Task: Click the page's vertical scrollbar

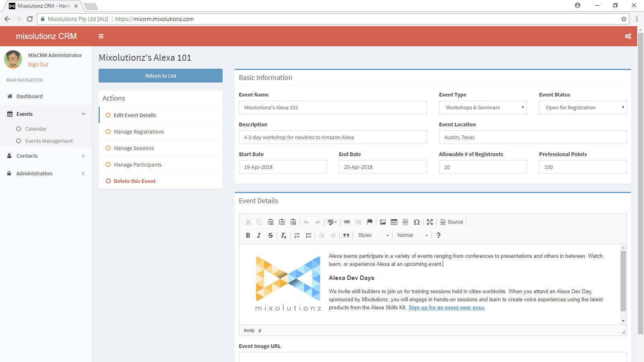Action: (x=640, y=183)
